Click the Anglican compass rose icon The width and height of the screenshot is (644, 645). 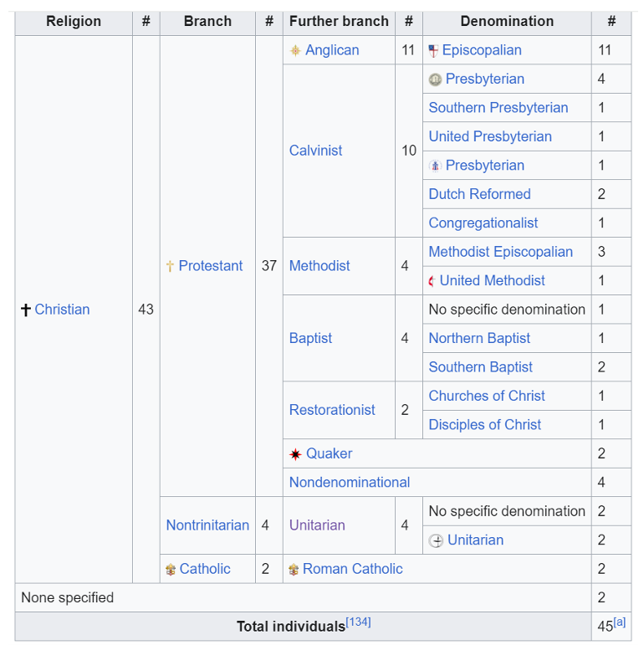[x=295, y=50]
